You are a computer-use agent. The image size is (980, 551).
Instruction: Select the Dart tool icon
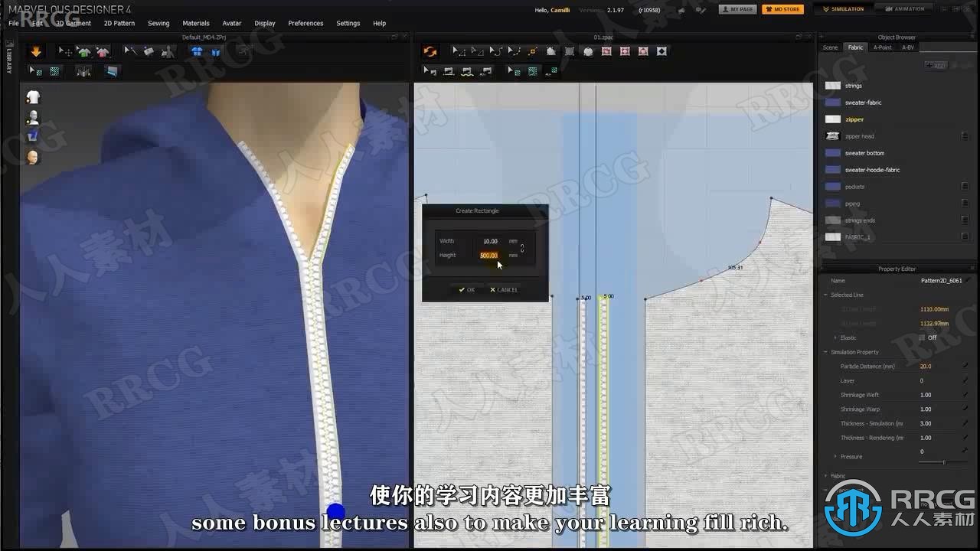pyautogui.click(x=661, y=51)
